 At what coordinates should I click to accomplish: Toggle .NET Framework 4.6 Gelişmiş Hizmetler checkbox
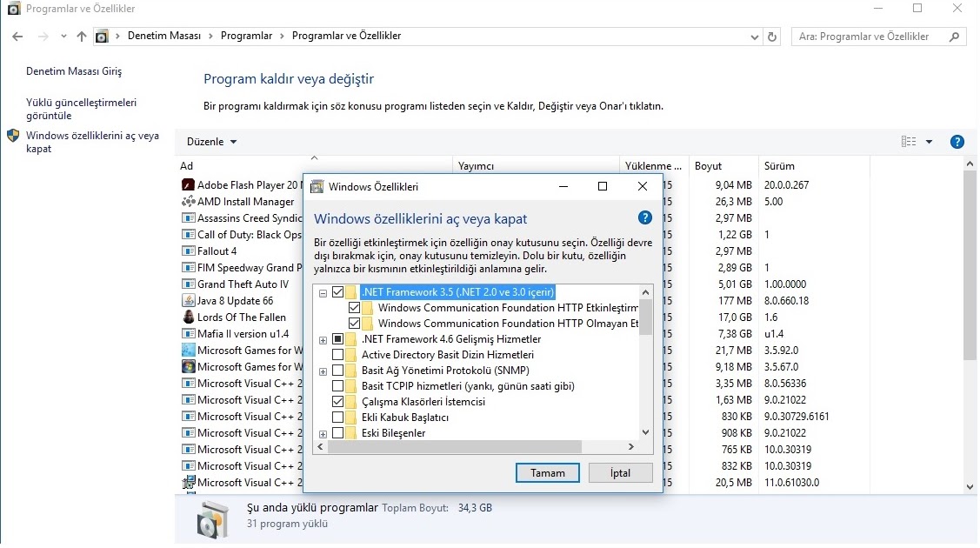click(338, 338)
